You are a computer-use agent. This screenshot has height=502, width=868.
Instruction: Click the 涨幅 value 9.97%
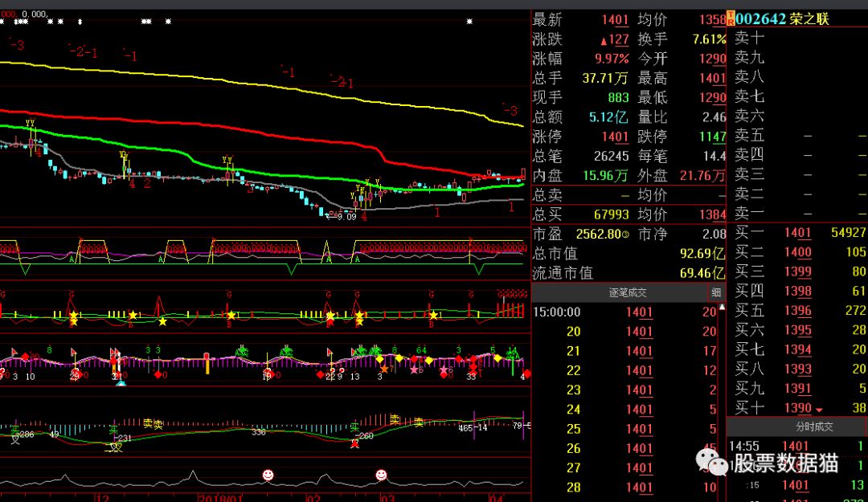612,59
